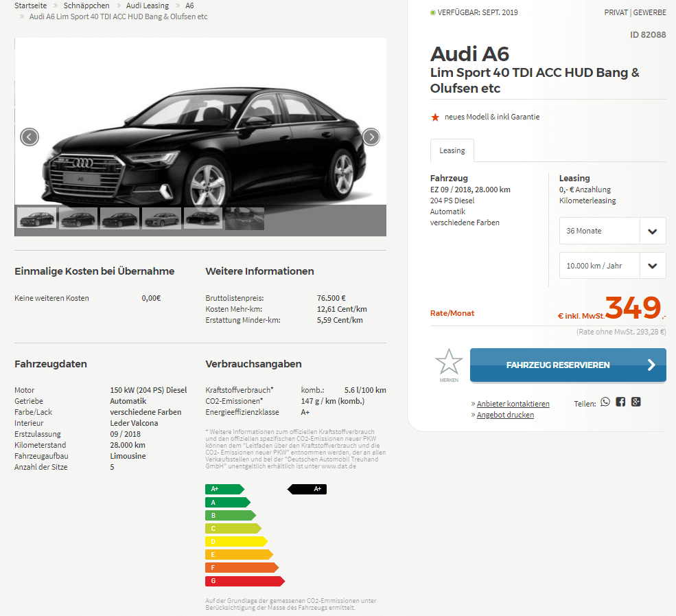
Task: Select the first thumbnail in the gallery strip
Action: (36, 218)
